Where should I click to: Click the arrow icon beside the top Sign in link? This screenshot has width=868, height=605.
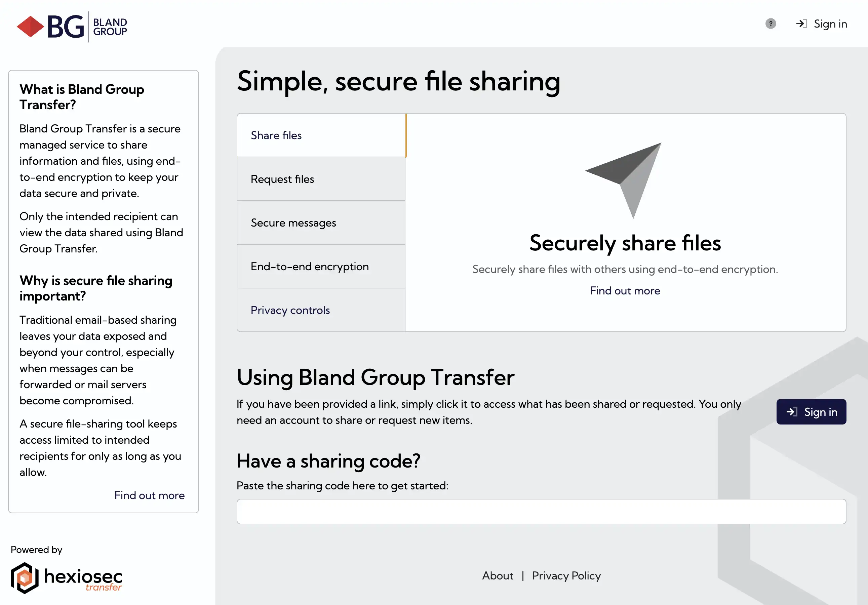[801, 24]
